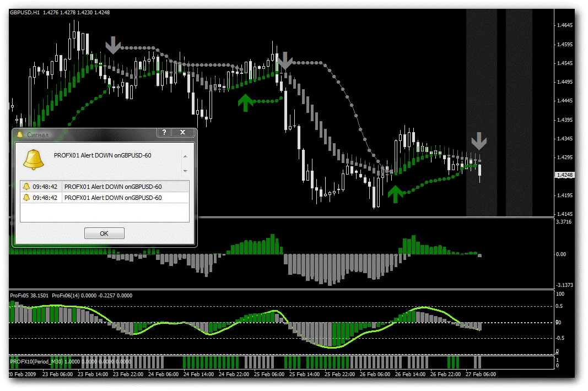
Task: Click the help question mark on the Сигнал dialog
Action: click(164, 132)
